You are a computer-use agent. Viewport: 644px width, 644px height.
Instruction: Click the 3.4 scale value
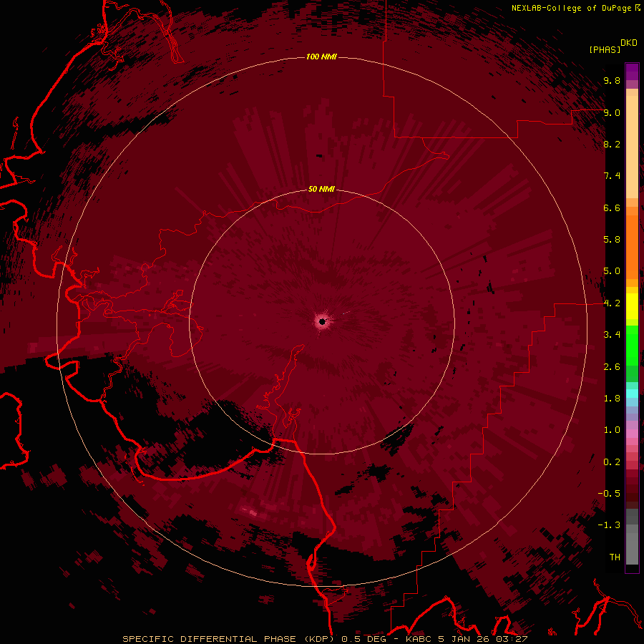click(x=612, y=335)
